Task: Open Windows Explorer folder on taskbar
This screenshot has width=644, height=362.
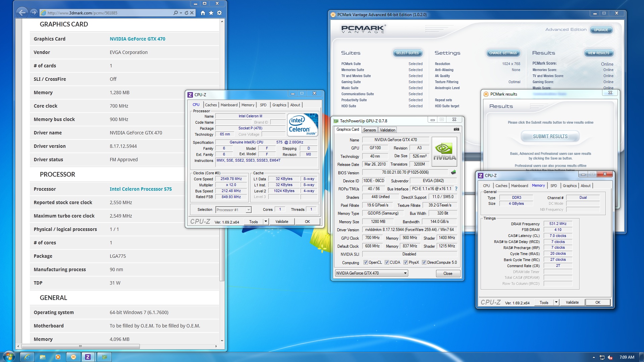Action: point(43,357)
